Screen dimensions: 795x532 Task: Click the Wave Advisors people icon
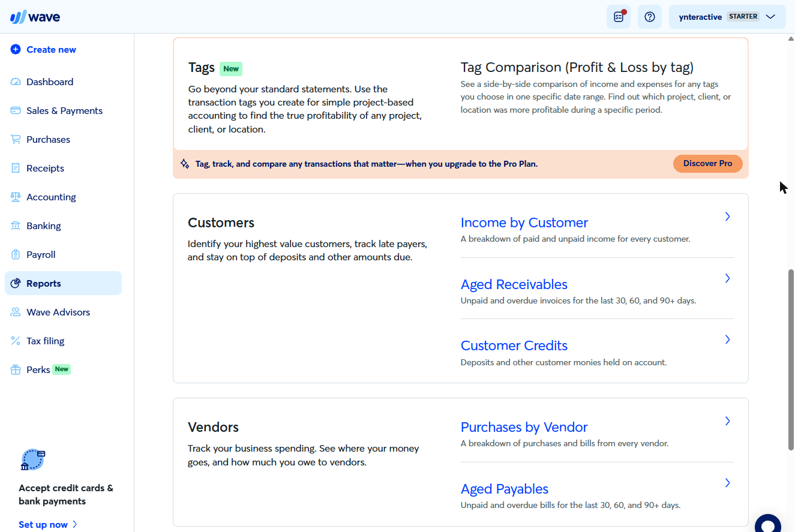[x=16, y=312]
